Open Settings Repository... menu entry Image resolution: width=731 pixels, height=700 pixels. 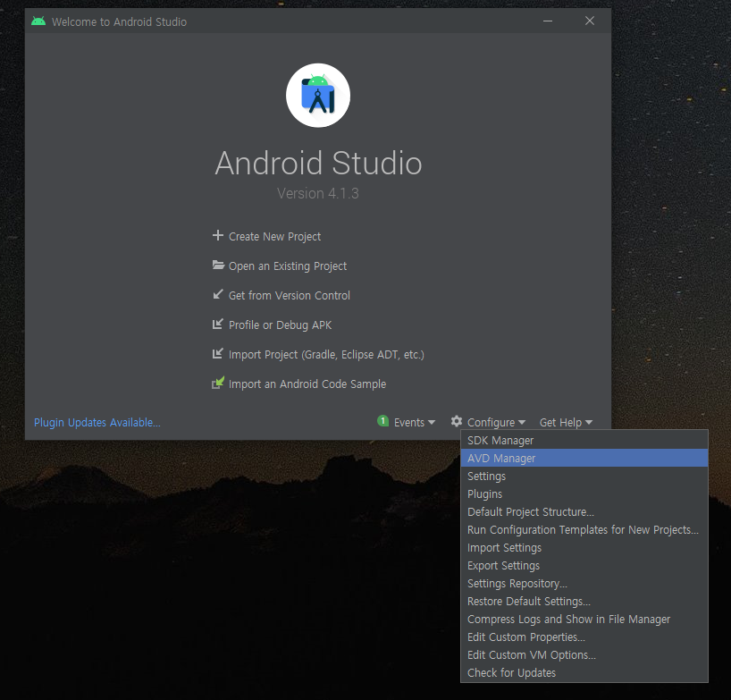pos(584,584)
